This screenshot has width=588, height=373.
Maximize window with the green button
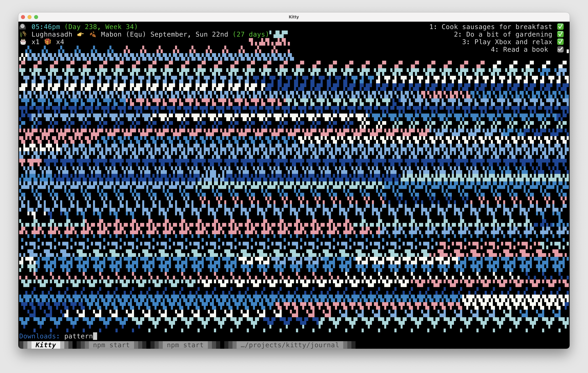point(36,17)
